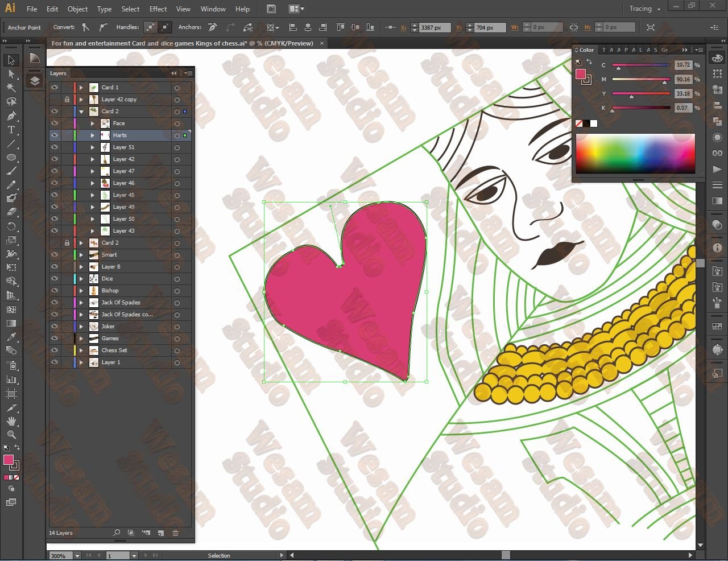Open the File menu

point(32,9)
